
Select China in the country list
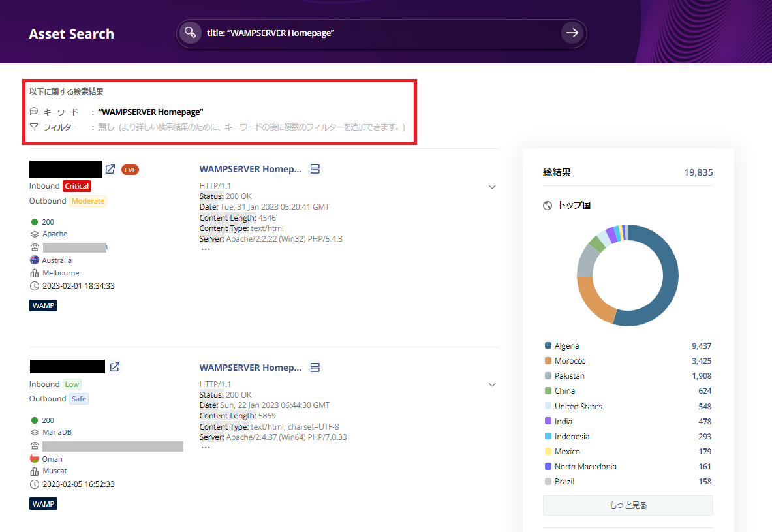coord(564,391)
